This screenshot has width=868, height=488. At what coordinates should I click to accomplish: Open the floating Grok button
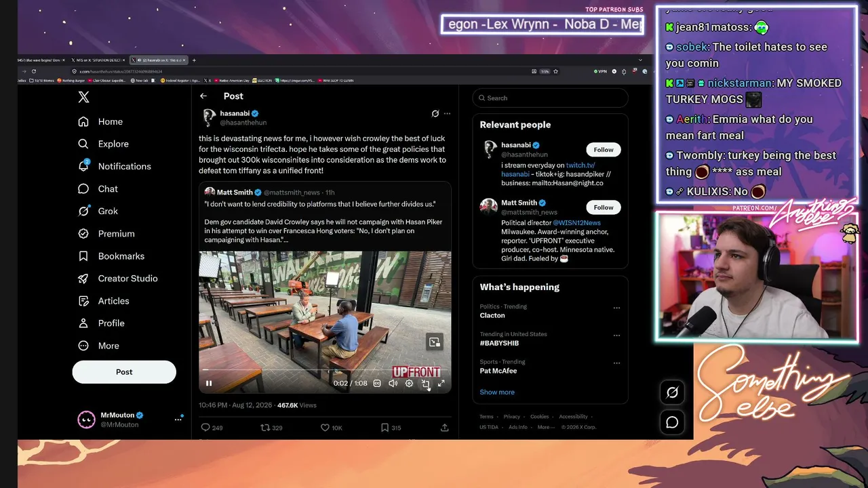pos(672,392)
